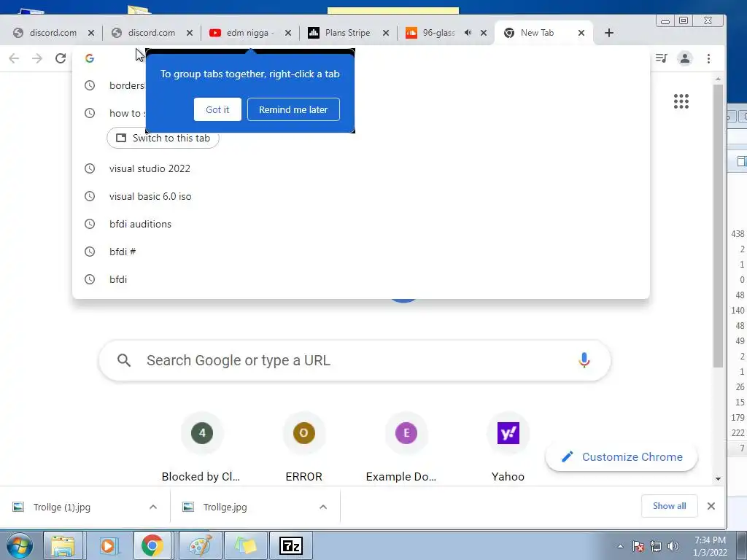
Task: Select suggestion visual basic 6.0 iso
Action: click(x=360, y=196)
